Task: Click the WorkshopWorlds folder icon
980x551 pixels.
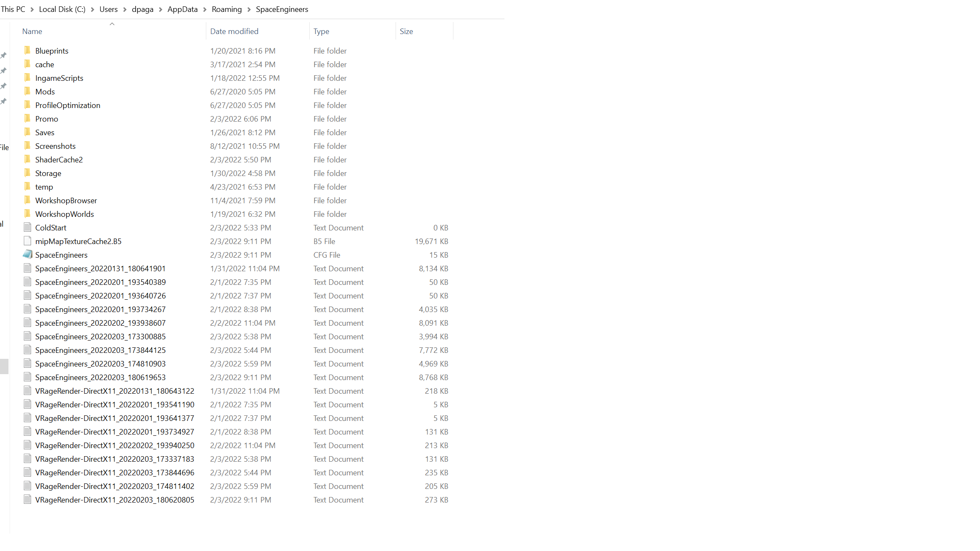Action: pyautogui.click(x=27, y=214)
